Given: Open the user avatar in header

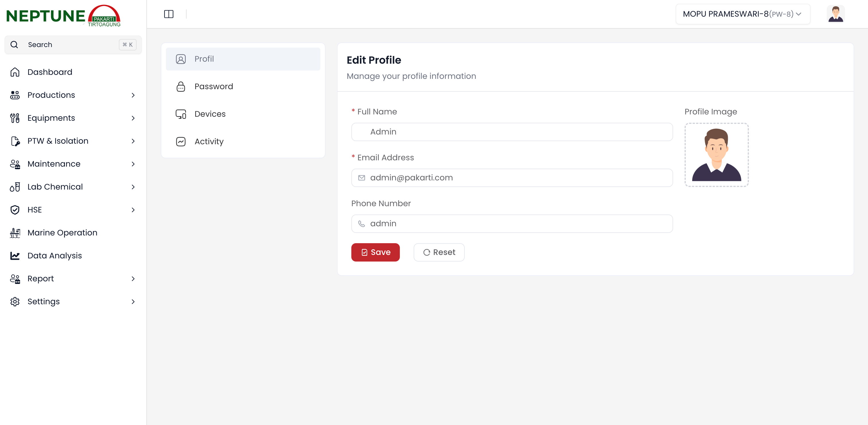Looking at the screenshot, I should [835, 14].
